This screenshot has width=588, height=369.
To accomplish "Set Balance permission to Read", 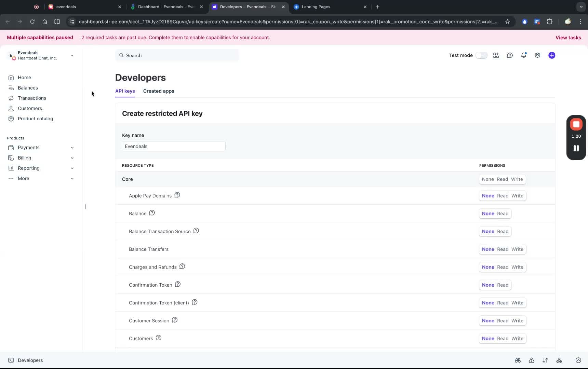I will coord(502,214).
